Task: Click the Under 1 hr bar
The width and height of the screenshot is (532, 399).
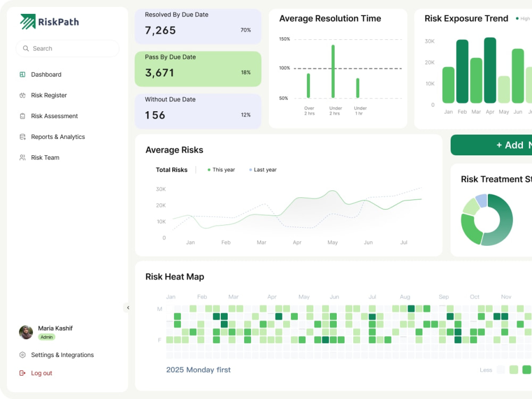Action: click(358, 88)
